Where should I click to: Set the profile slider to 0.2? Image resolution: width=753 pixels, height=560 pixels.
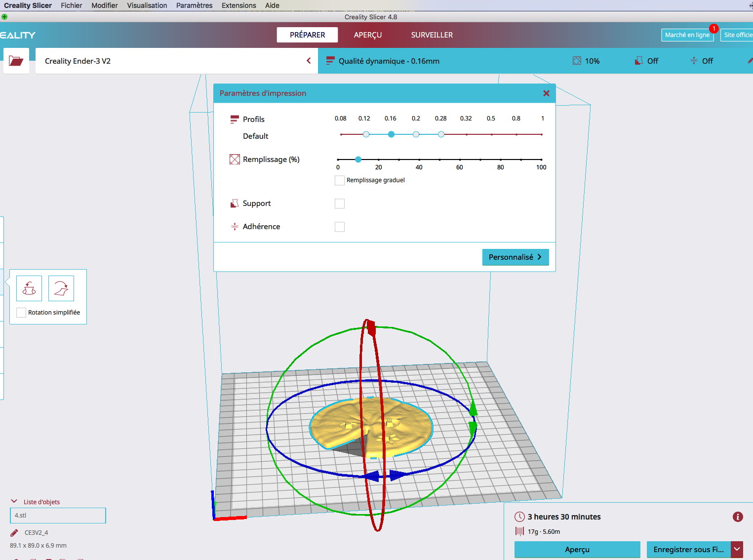point(416,134)
